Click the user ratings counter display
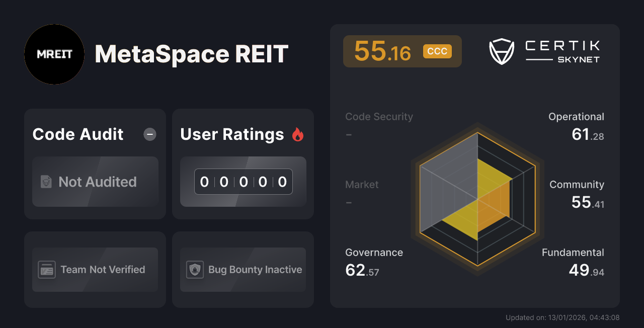The height and width of the screenshot is (328, 644). click(243, 182)
